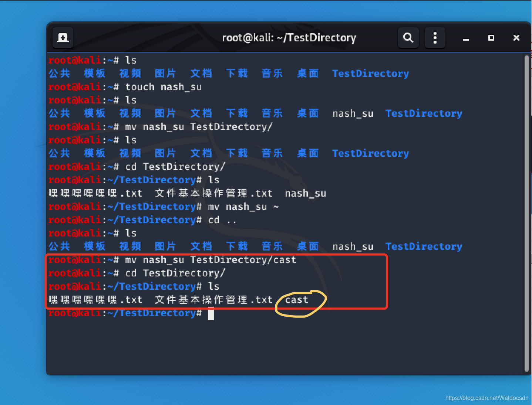Click the first 'cd TestDirectory/' command
The height and width of the screenshot is (405, 532).
click(x=175, y=167)
